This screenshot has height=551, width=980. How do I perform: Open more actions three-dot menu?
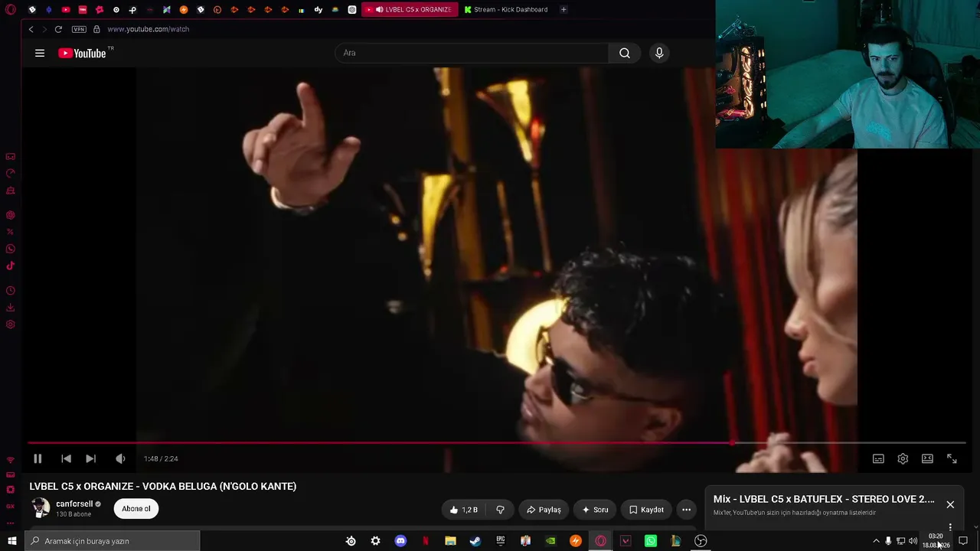686,510
